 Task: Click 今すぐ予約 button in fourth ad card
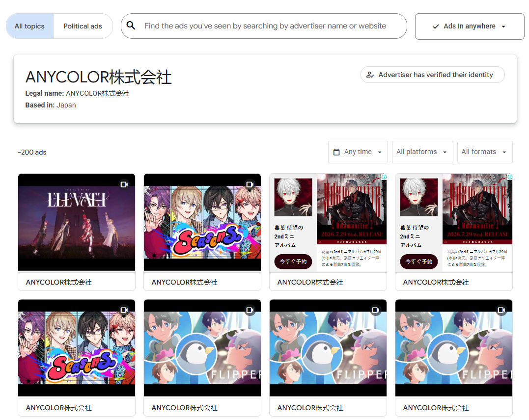pyautogui.click(x=419, y=262)
